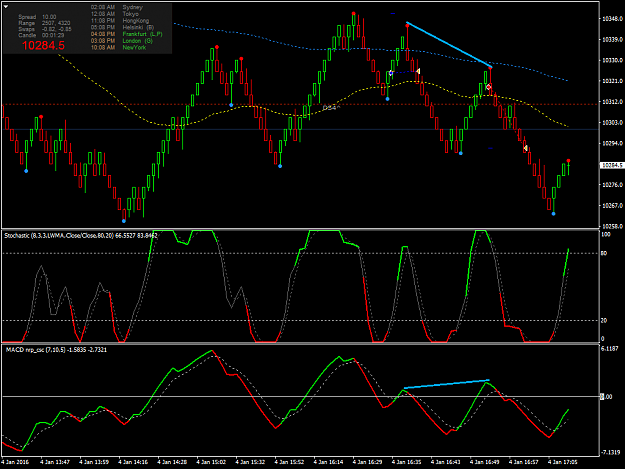Image resolution: width=625 pixels, height=469 pixels.
Task: Click the 4 Jan 14:16 time axis label
Action: (133, 462)
